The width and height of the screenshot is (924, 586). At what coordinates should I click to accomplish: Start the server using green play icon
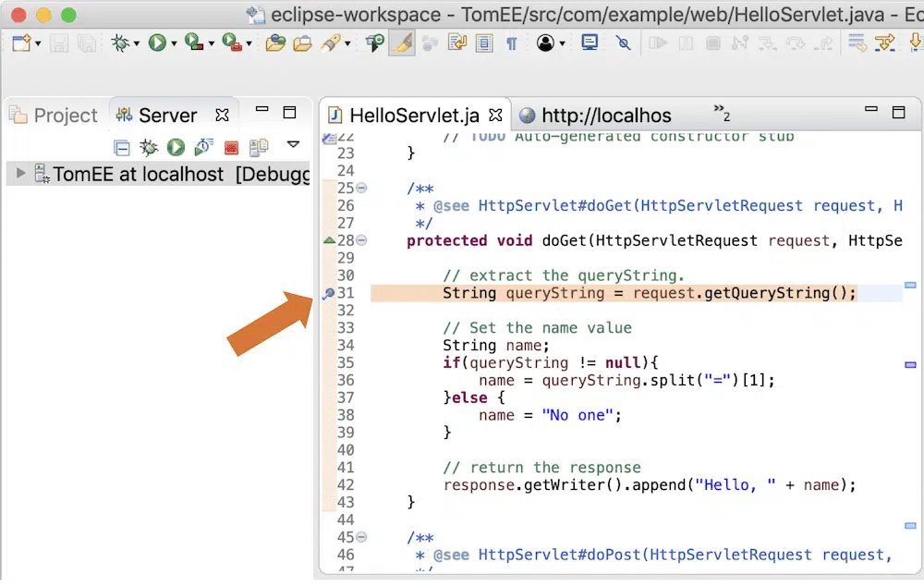(x=176, y=148)
